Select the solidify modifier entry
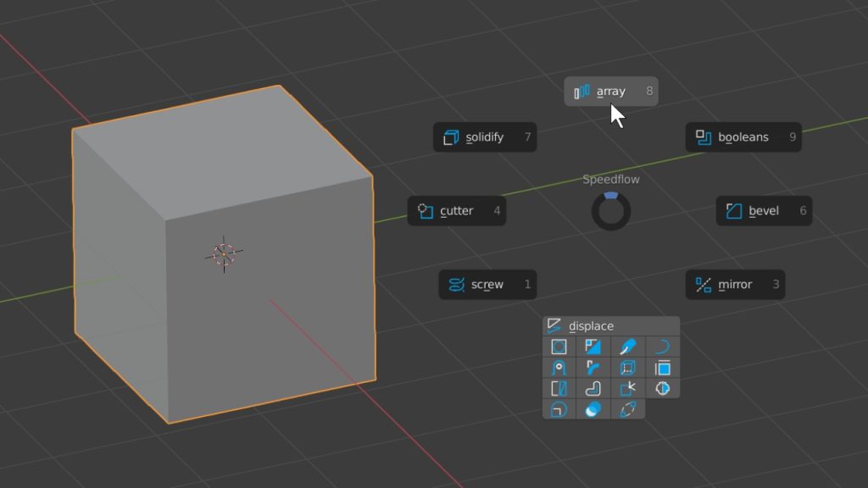Image resolution: width=868 pixels, height=488 pixels. pyautogui.click(x=484, y=137)
